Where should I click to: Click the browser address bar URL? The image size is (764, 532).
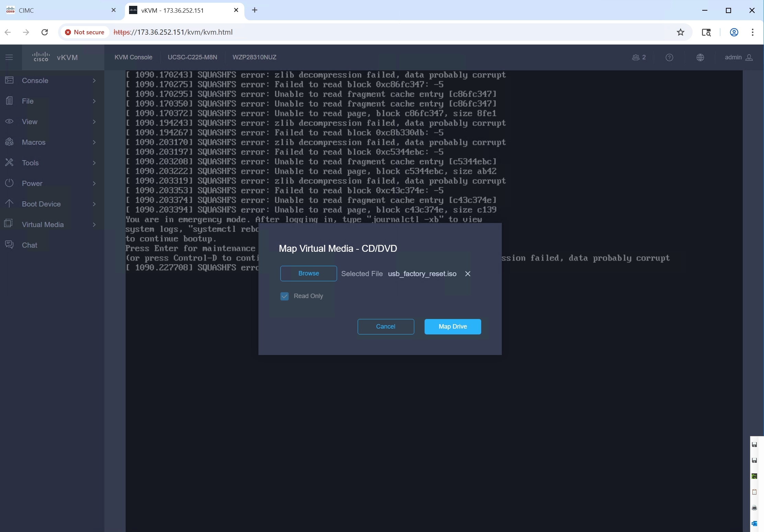[x=173, y=32]
